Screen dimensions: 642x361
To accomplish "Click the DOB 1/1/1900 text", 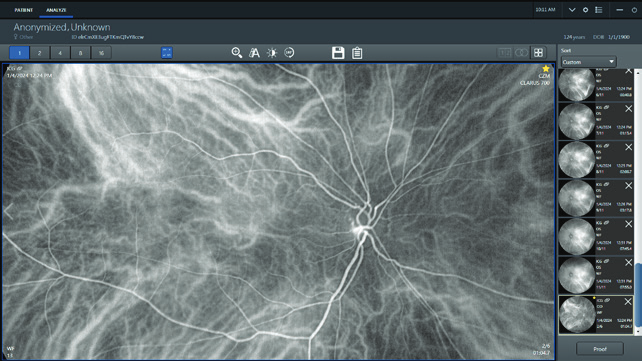I will point(611,37).
